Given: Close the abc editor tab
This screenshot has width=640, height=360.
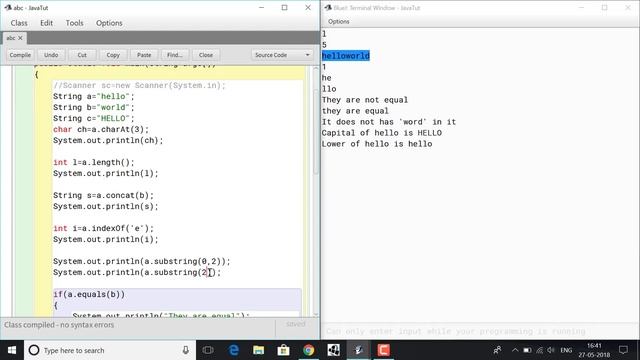Looking at the screenshot, I should tap(20, 38).
